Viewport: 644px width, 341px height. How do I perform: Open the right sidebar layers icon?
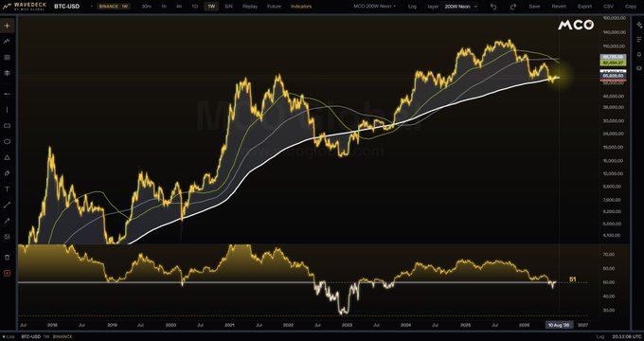638,68
